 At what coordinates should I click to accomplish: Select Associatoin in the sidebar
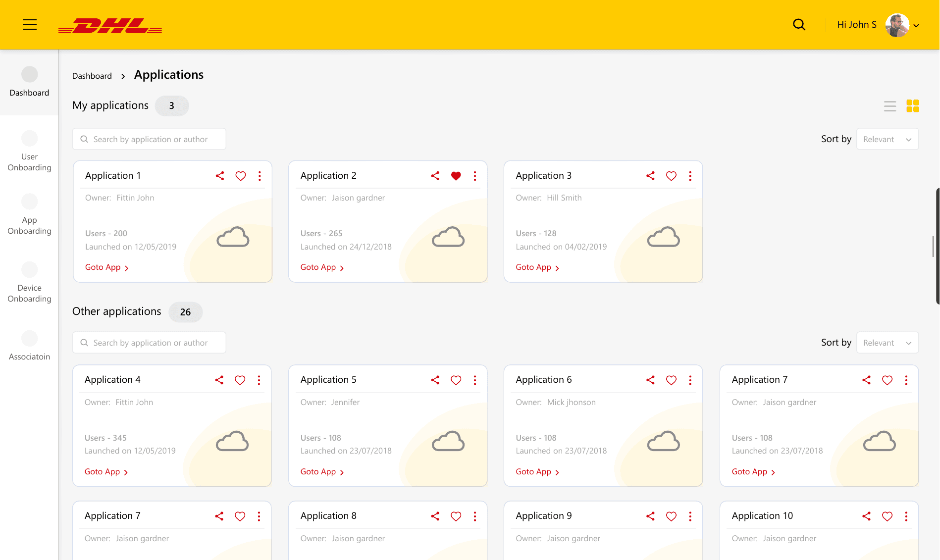(29, 346)
